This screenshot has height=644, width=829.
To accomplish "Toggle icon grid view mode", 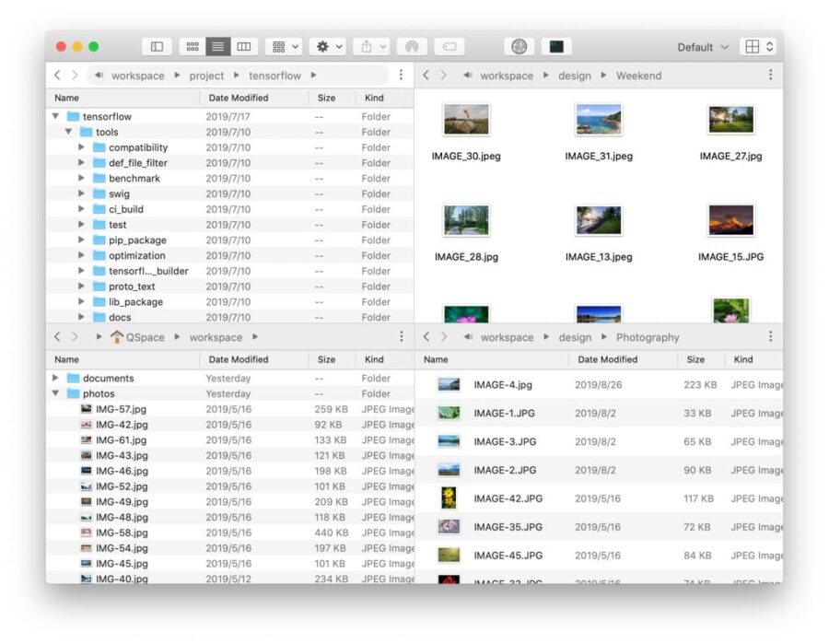I will [193, 46].
